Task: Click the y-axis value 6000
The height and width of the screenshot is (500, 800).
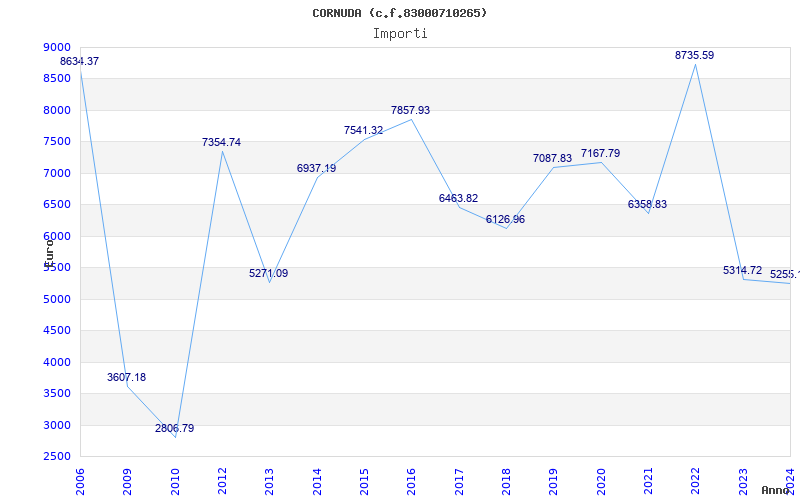Action: [57, 236]
